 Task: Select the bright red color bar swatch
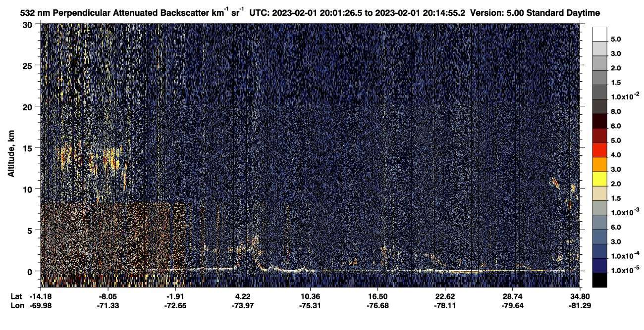pyautogui.click(x=599, y=150)
